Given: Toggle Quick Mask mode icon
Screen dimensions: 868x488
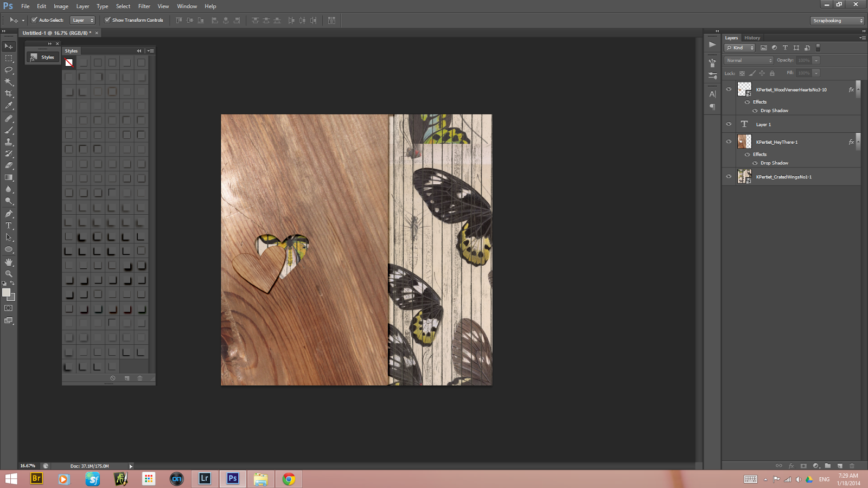Looking at the screenshot, I should click(9, 308).
